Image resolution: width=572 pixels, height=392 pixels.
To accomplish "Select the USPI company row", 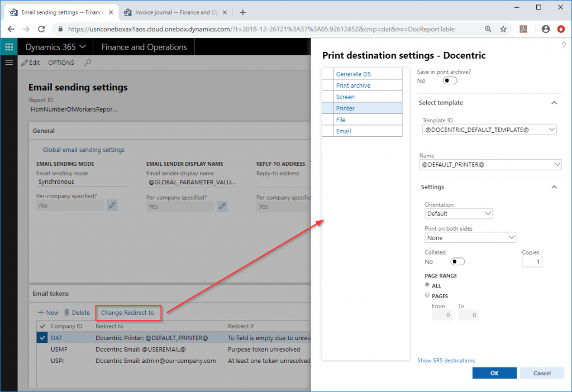I will (173, 361).
